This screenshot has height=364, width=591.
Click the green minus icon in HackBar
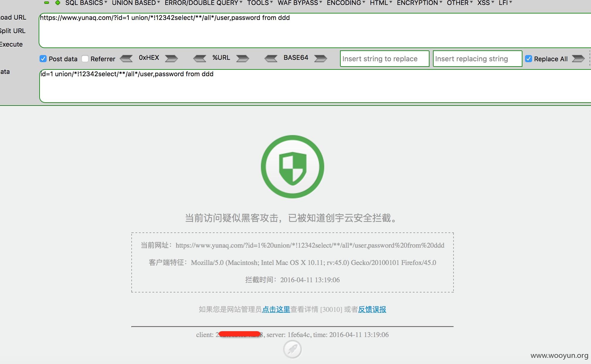(x=47, y=3)
